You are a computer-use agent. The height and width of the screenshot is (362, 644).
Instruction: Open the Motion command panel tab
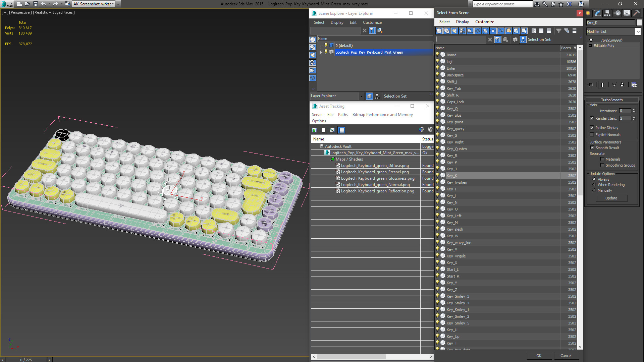618,13
